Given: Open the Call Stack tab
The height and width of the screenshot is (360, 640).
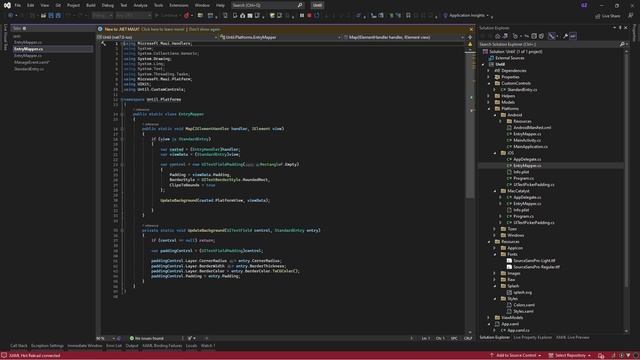Looking at the screenshot, I should (x=18, y=346).
